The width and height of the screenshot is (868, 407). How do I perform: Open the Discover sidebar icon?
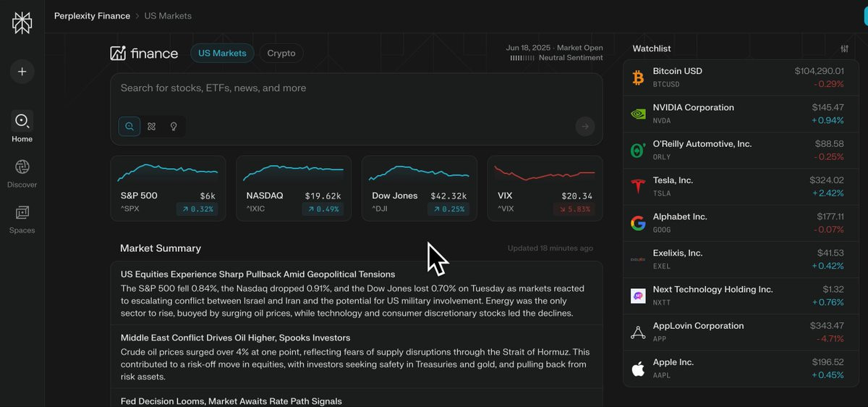[22, 167]
